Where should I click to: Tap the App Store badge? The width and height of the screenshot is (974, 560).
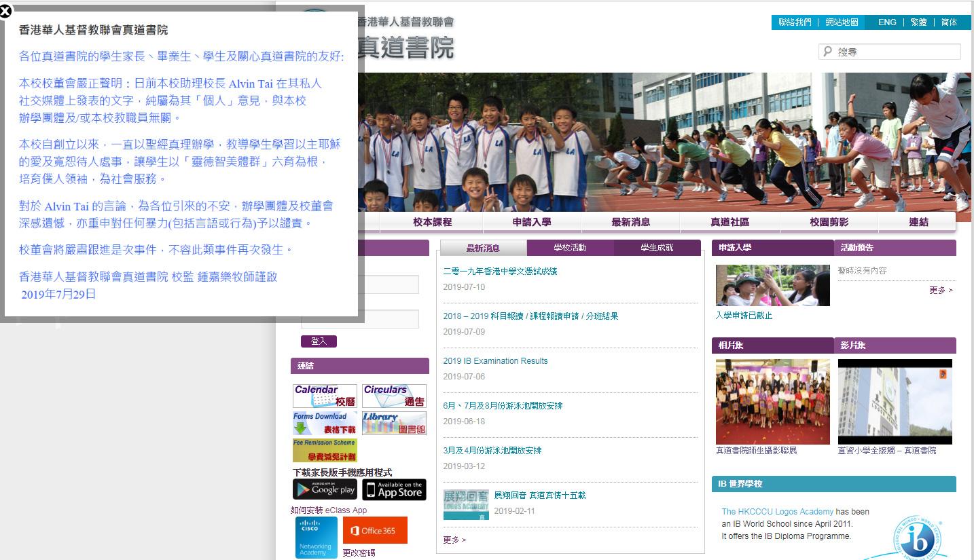coord(394,489)
